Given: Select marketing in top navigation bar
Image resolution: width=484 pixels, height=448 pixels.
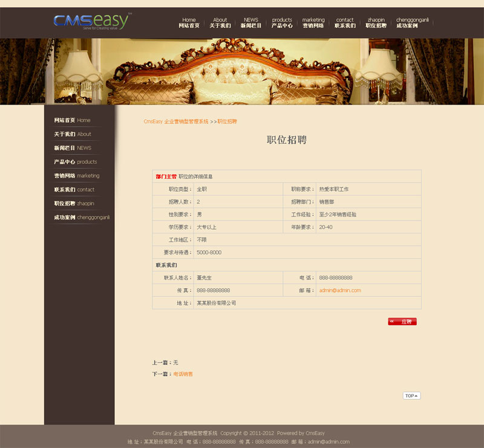Looking at the screenshot, I should pos(313,23).
